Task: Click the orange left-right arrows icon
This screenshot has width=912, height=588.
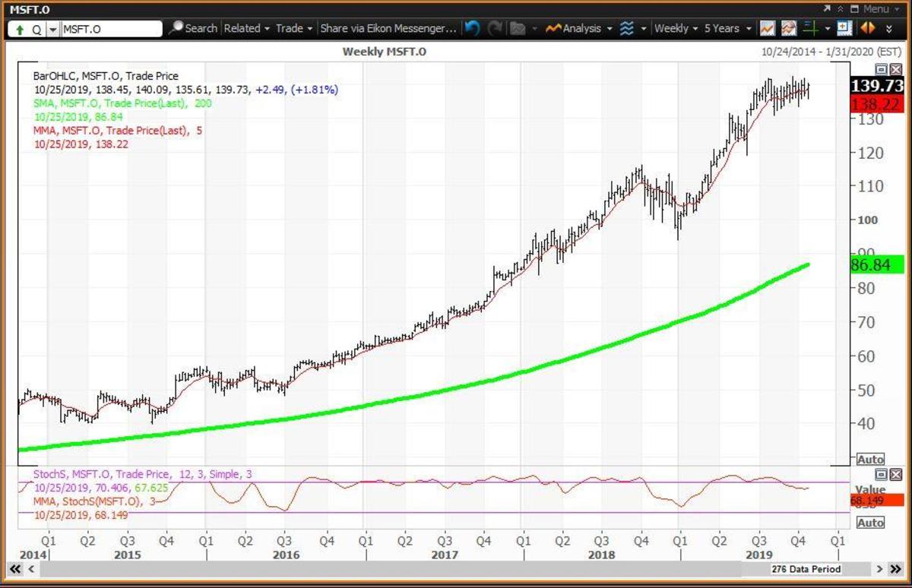Action: pyautogui.click(x=867, y=28)
